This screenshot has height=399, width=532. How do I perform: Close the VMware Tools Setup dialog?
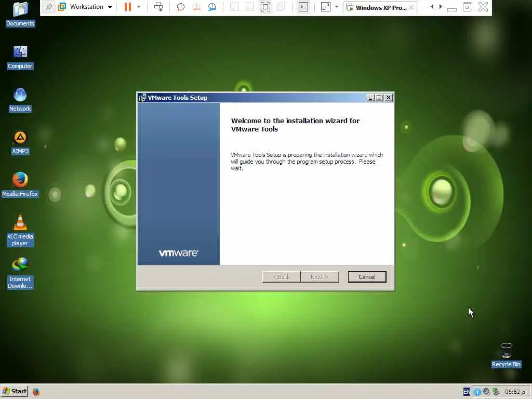[x=389, y=98]
